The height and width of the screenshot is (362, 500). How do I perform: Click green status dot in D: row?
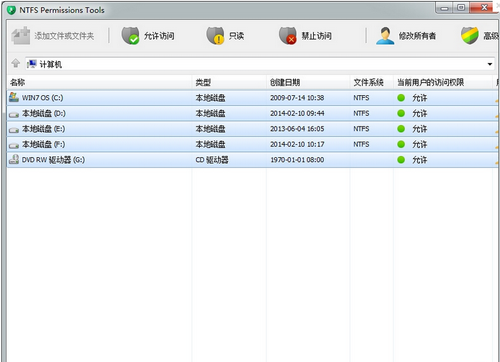[401, 113]
